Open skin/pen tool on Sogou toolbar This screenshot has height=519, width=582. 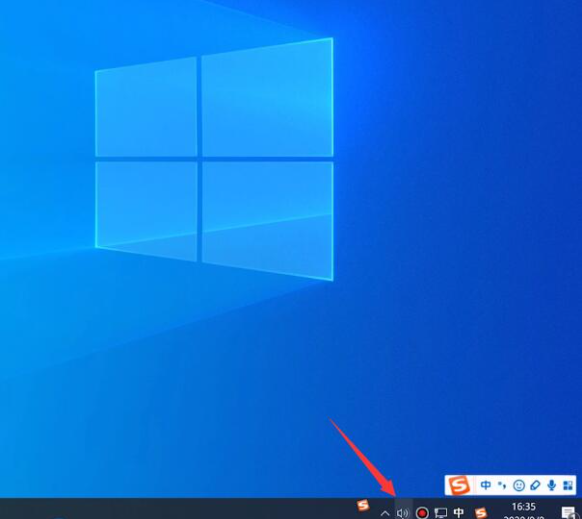click(535, 485)
